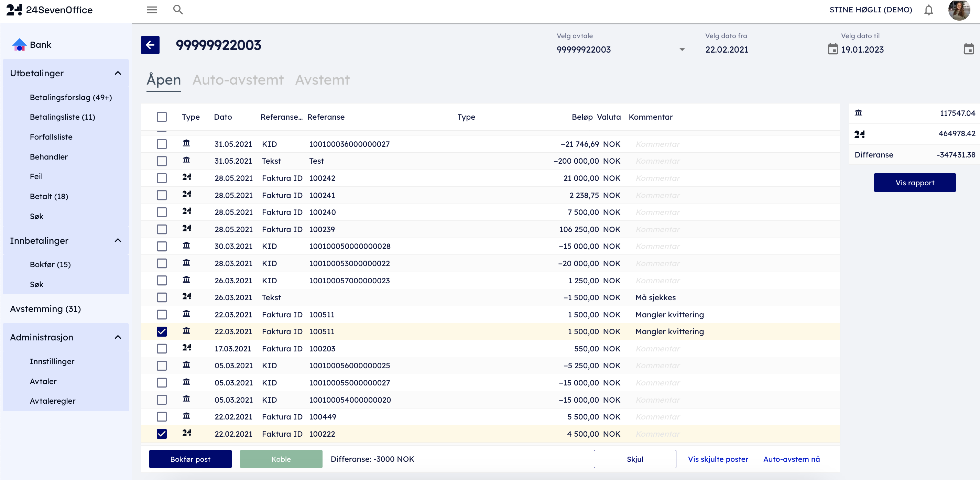Click the 'Auto-avstem nå' link

(791, 459)
